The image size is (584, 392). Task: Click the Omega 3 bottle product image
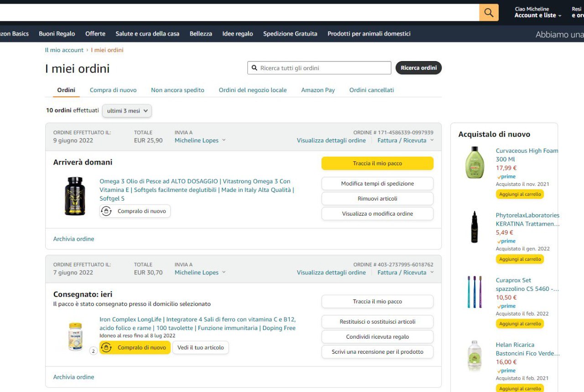[75, 196]
